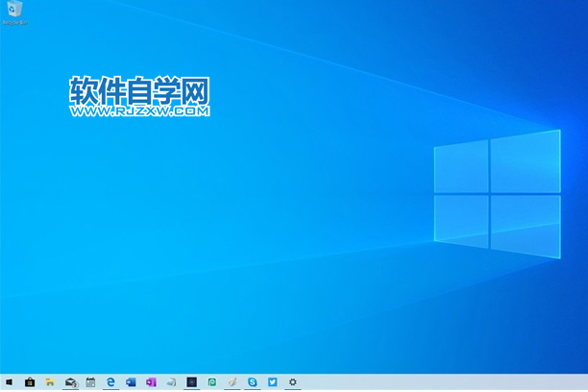This screenshot has width=588, height=392.
Task: Open the Notepad icon in the taskbar
Action: point(171,382)
